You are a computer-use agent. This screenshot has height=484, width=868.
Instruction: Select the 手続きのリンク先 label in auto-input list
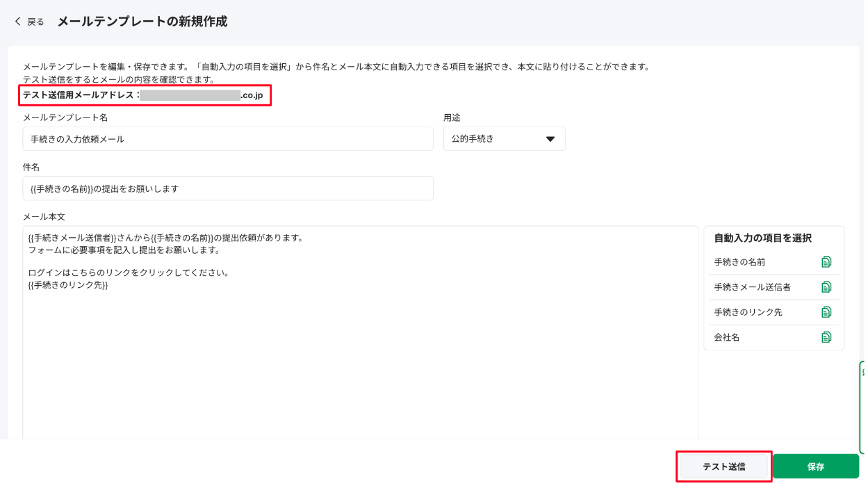(748, 312)
